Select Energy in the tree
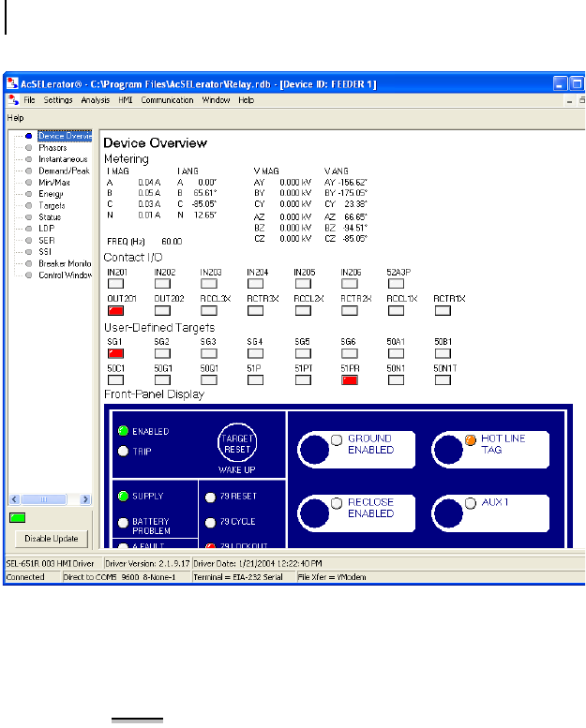The image size is (586, 728). tap(51, 194)
